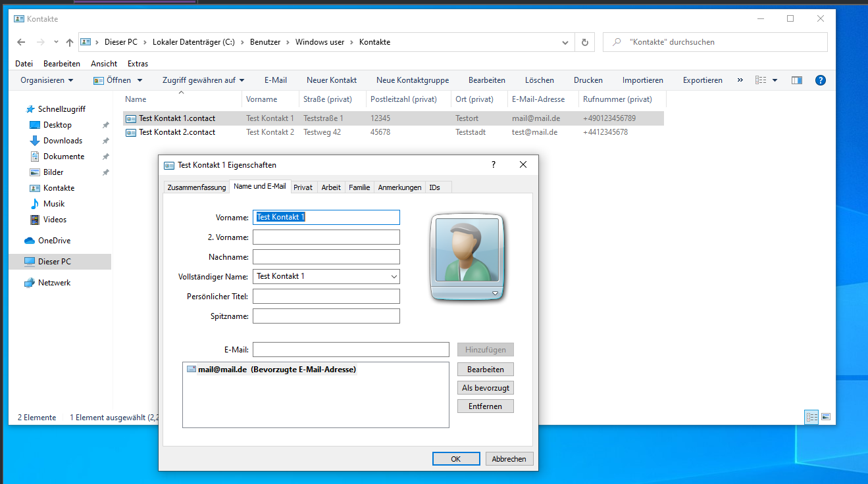Open the Datei menu

pos(24,64)
